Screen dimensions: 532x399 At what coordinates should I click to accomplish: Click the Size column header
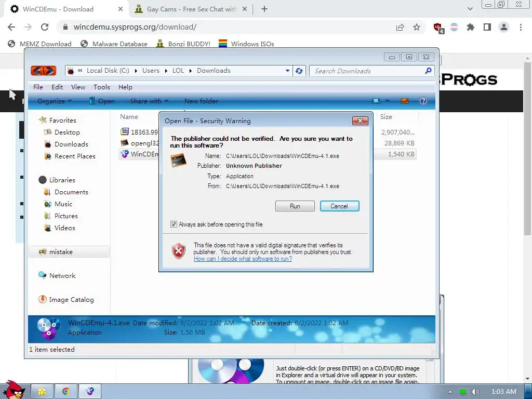(x=386, y=117)
